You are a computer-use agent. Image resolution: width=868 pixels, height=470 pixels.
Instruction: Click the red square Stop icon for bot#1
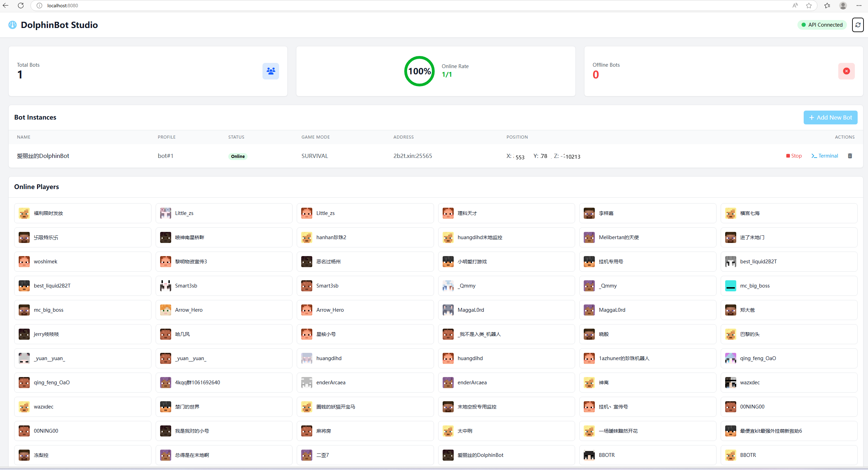[x=789, y=156]
